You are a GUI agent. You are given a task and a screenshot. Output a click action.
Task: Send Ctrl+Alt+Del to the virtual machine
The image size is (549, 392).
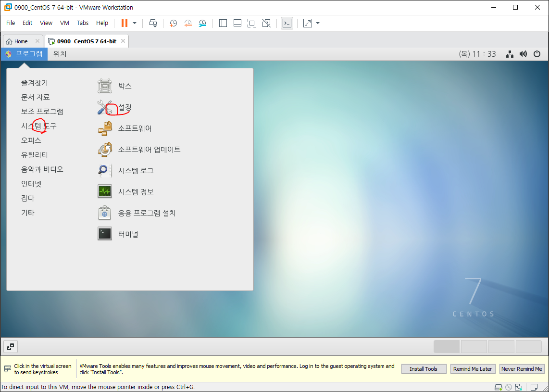(153, 23)
